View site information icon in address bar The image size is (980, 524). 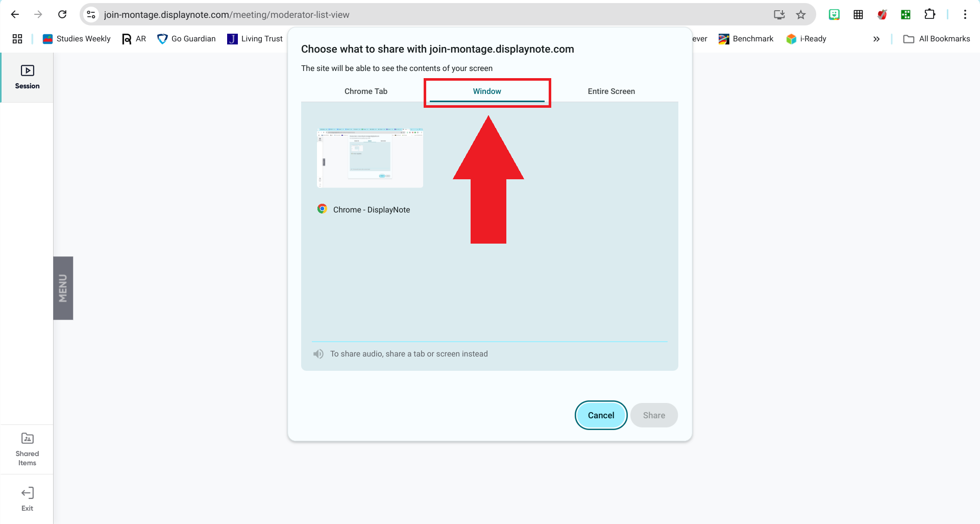click(91, 14)
